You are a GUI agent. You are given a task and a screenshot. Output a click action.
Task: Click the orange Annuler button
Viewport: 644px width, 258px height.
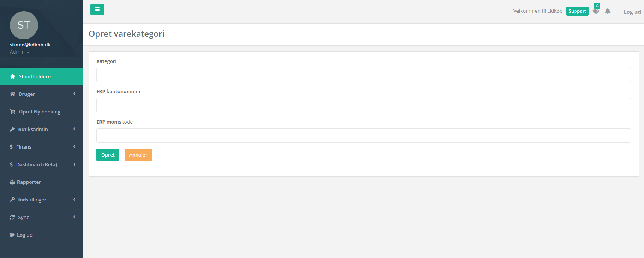click(138, 155)
